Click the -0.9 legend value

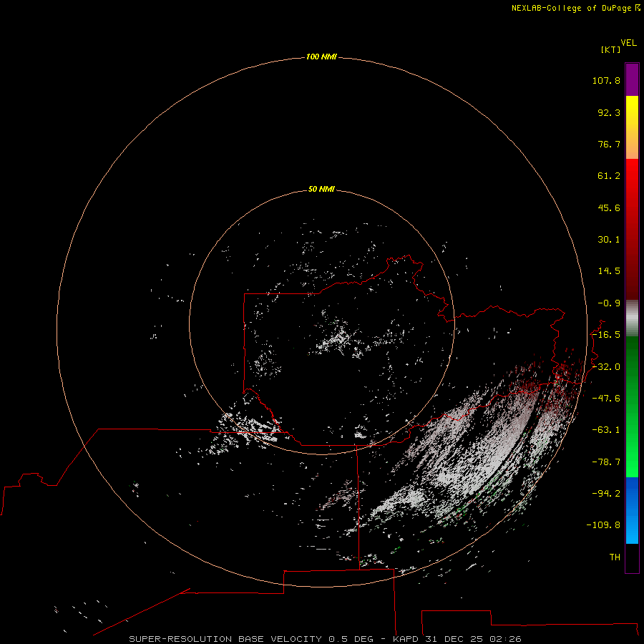tap(609, 303)
